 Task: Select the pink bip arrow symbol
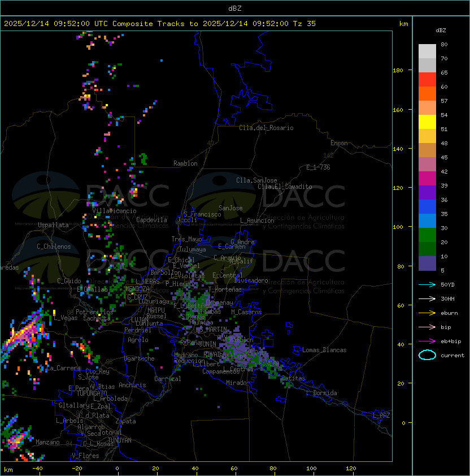427,327
